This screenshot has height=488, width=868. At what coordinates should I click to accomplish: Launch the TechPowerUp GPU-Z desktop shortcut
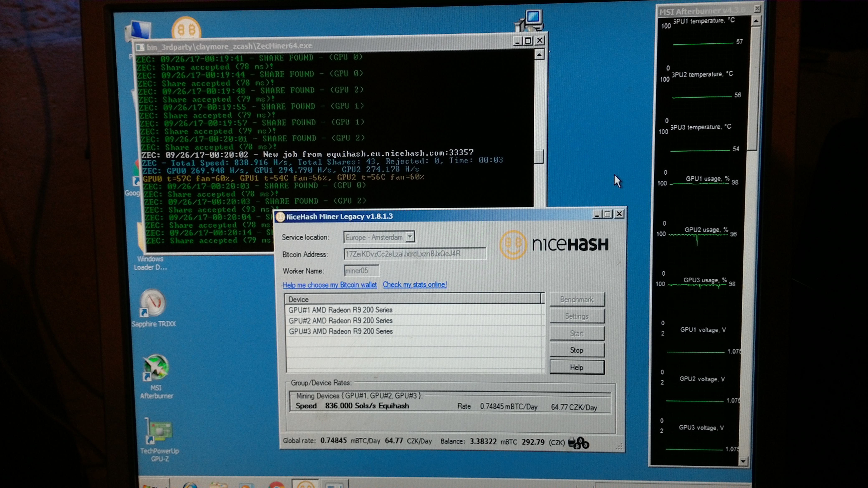[159, 440]
